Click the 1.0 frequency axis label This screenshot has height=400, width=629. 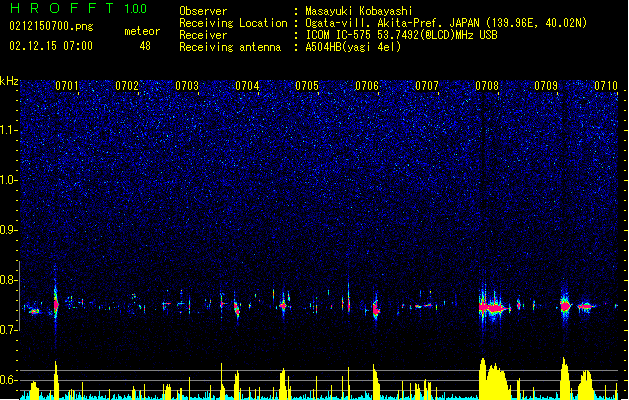click(x=9, y=180)
